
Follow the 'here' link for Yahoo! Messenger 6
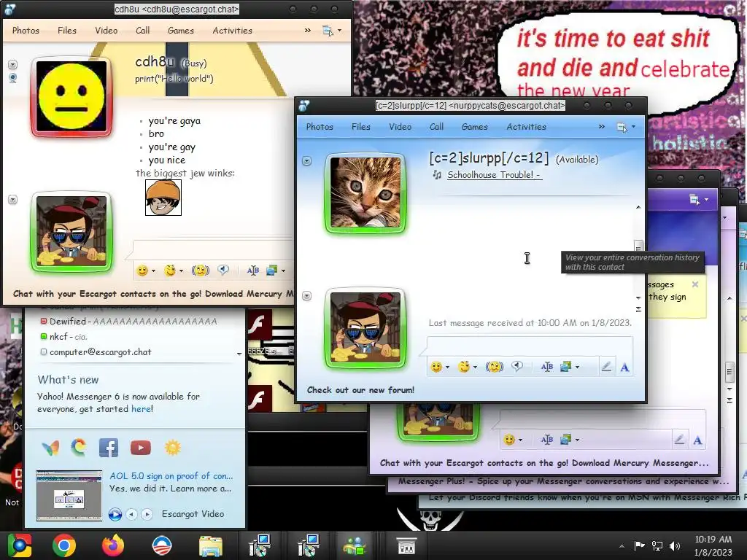(x=141, y=408)
